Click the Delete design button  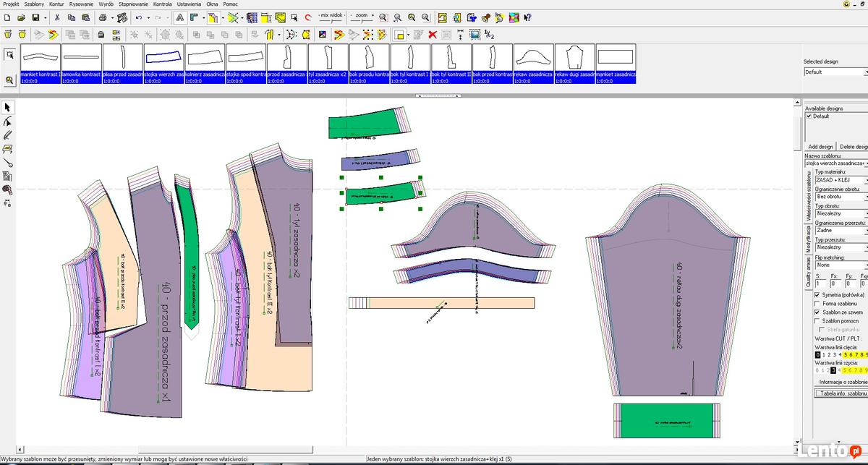(852, 146)
